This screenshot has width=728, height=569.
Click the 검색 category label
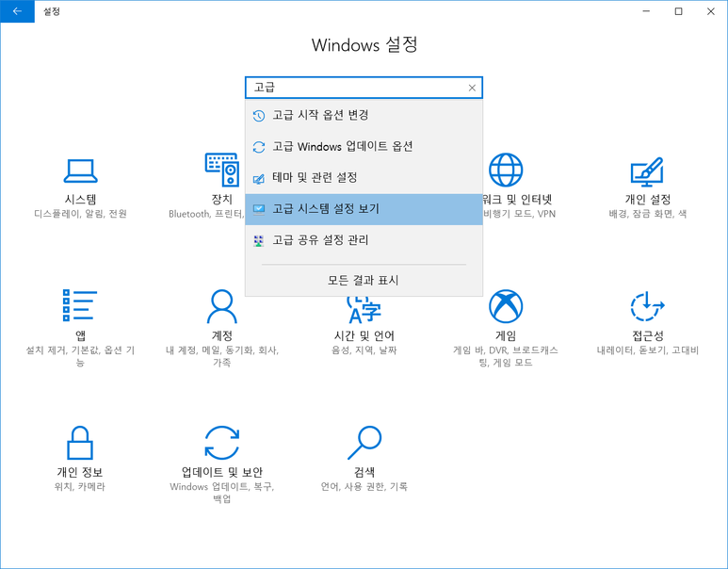(364, 472)
